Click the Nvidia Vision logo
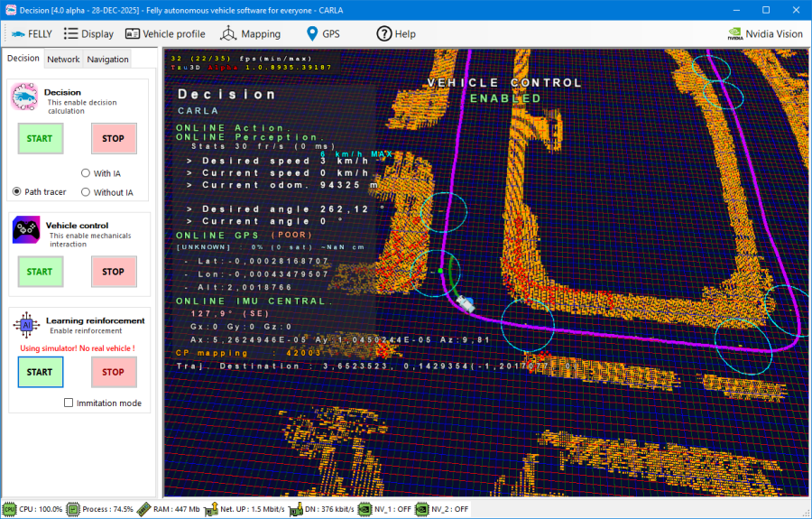Screen dimensions: 812x519 [x=735, y=33]
